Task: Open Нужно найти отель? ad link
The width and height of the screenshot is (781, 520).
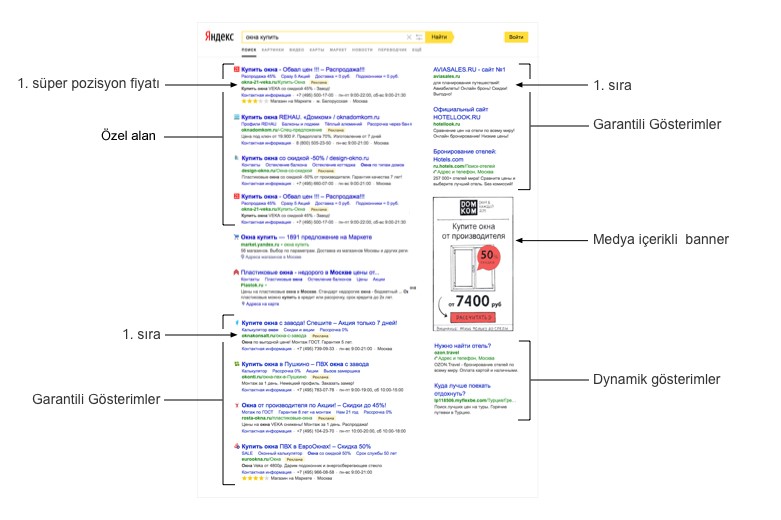Action: pyautogui.click(x=463, y=346)
